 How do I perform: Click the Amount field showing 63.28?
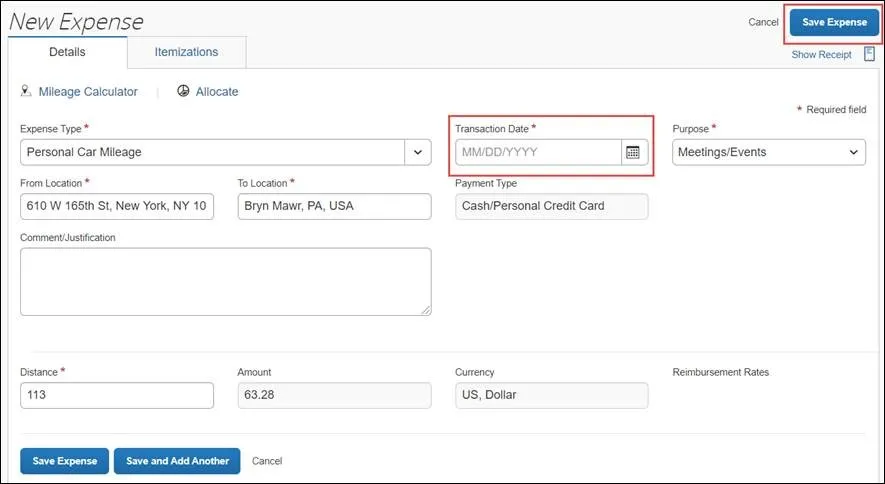(334, 395)
